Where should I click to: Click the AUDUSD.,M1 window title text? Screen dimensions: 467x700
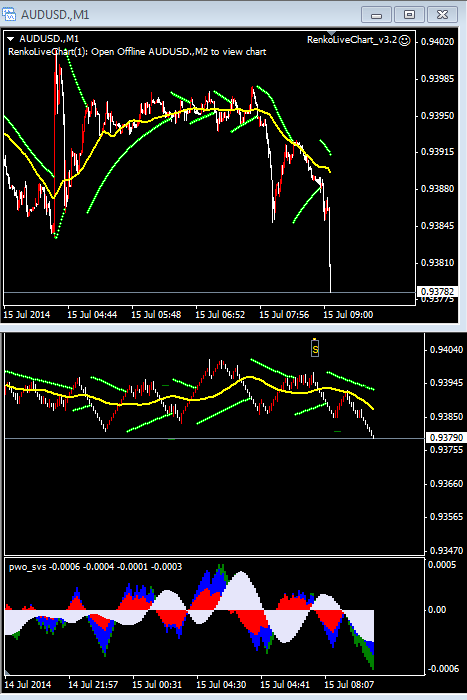click(x=55, y=15)
